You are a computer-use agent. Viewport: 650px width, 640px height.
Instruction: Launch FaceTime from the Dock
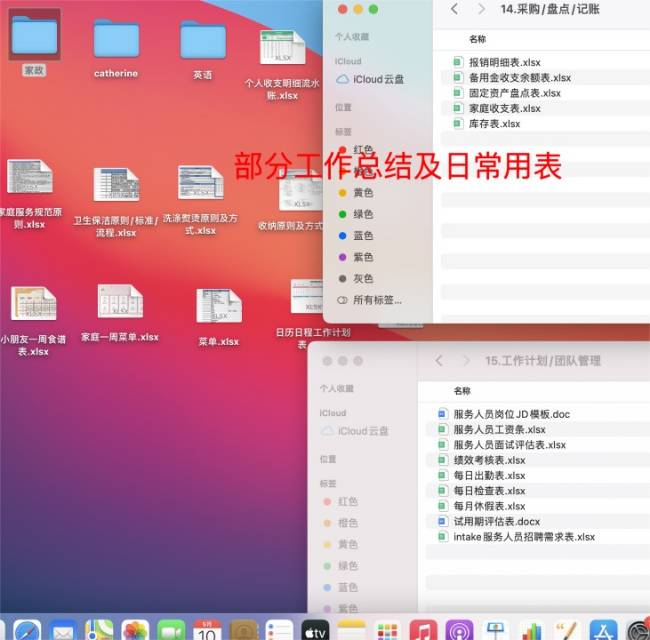pos(171,630)
